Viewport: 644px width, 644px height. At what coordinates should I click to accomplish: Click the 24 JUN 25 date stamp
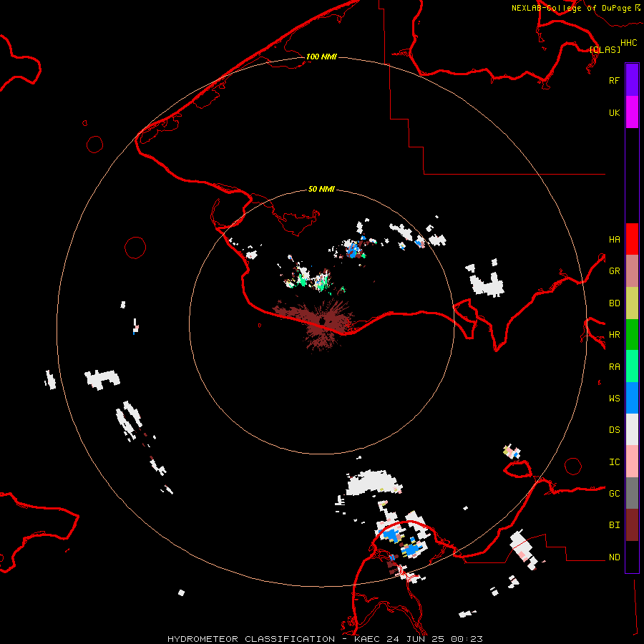point(415,639)
